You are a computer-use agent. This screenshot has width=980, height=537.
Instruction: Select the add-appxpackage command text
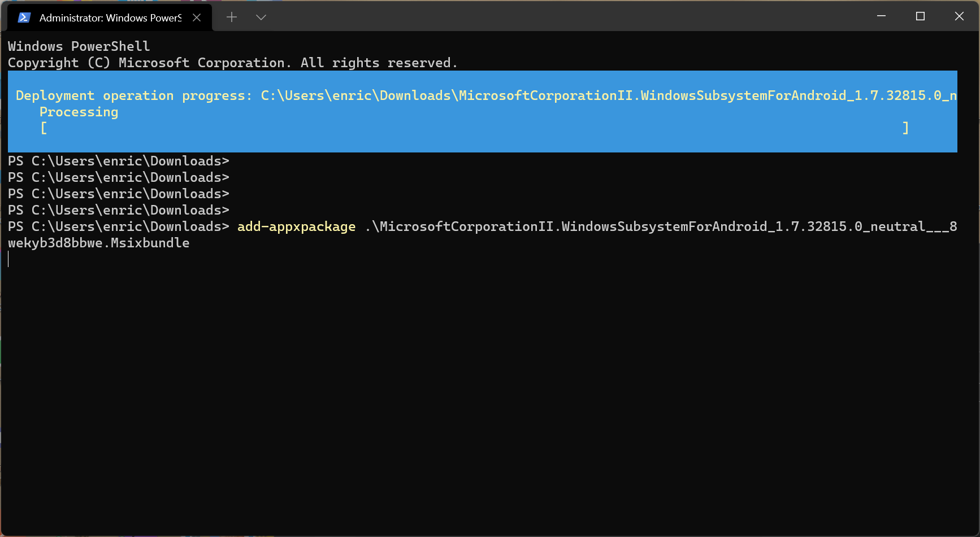pyautogui.click(x=296, y=226)
